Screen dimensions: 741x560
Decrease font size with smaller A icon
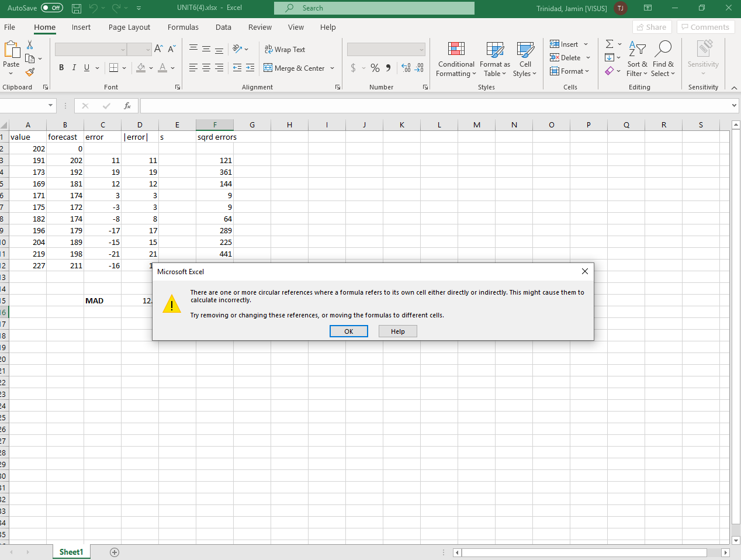[x=171, y=49]
